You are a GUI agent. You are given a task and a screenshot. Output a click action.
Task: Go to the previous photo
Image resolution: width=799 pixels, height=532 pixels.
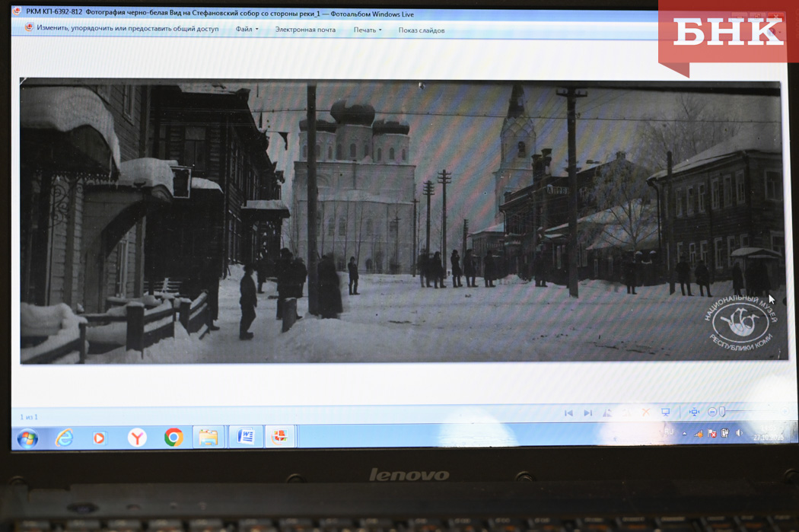tap(568, 413)
